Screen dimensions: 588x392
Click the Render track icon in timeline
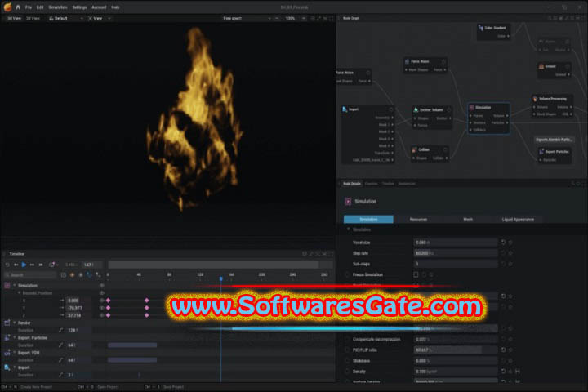coord(7,323)
